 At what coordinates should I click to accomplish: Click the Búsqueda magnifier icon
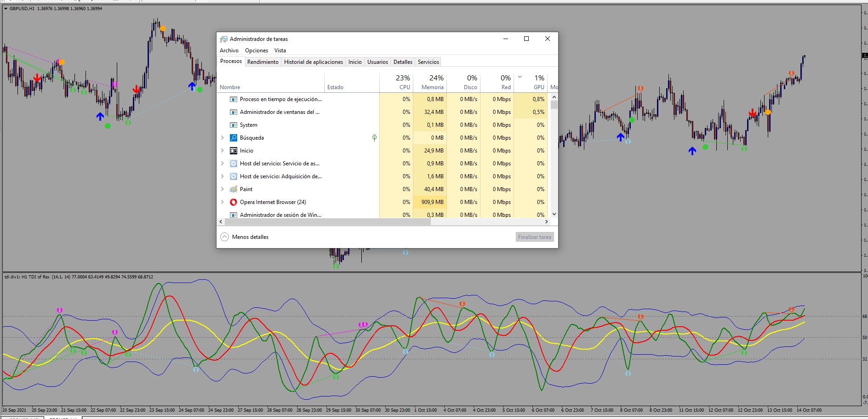pos(234,138)
